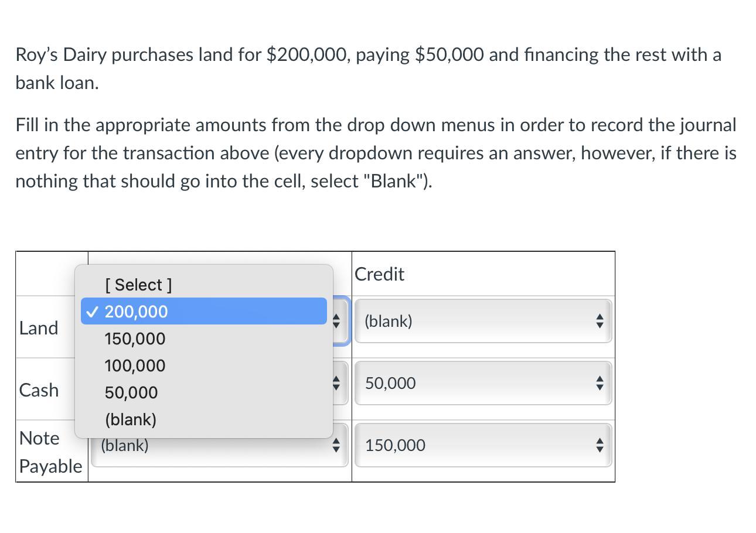This screenshot has height=533, width=756.
Task: Click up-down arrows on Note Payable debit dropdown
Action: pyautogui.click(x=336, y=447)
